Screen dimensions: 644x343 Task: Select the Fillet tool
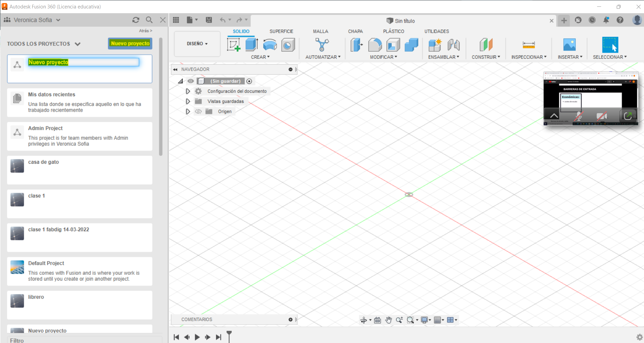[x=375, y=45]
